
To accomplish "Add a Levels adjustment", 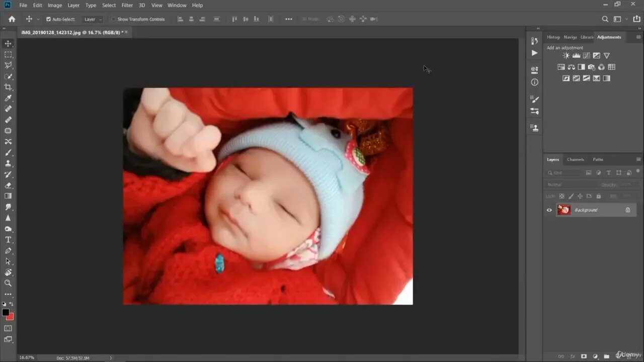I will (576, 56).
